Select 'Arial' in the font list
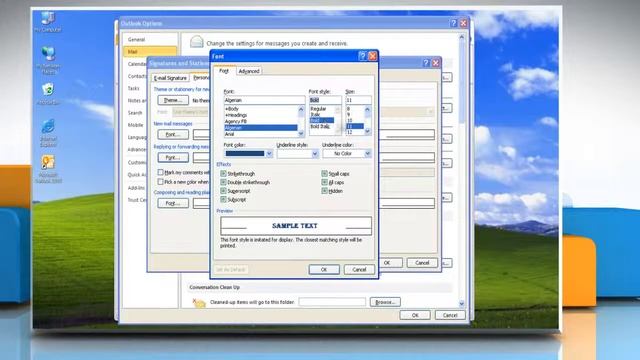 [229, 134]
